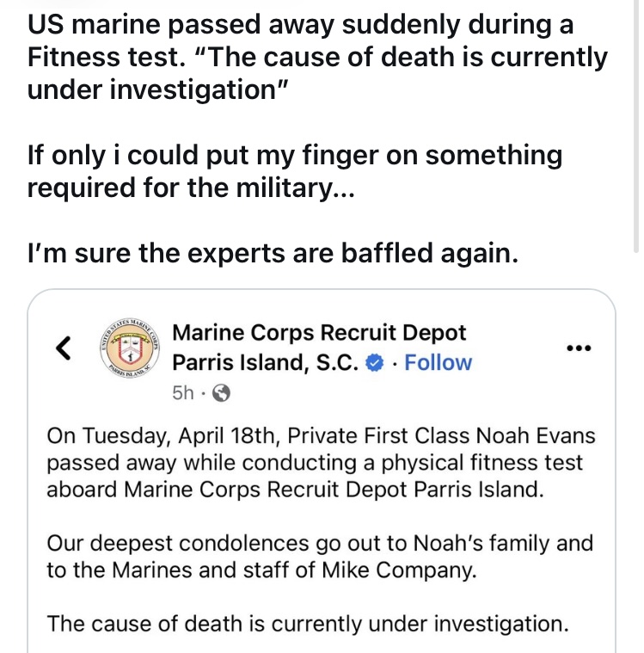Screen dimensions: 644x653
Task: Click the globe public audience icon
Action: [221, 392]
